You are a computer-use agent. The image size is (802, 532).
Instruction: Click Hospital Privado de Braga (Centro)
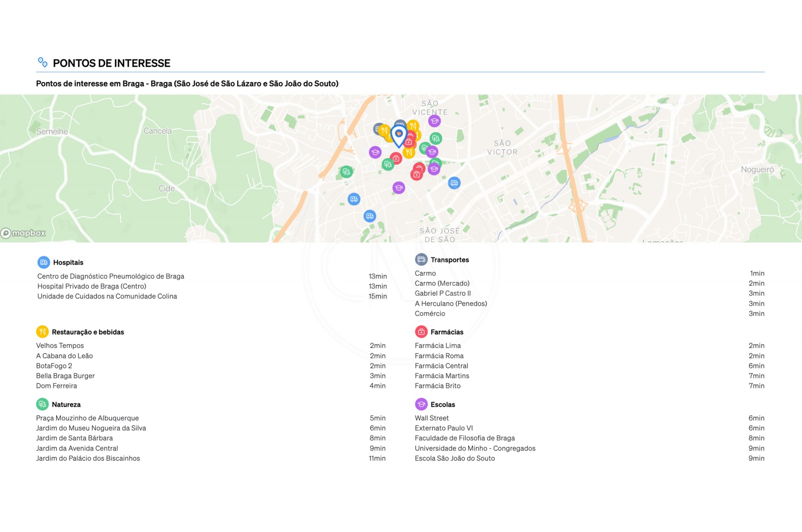[92, 286]
